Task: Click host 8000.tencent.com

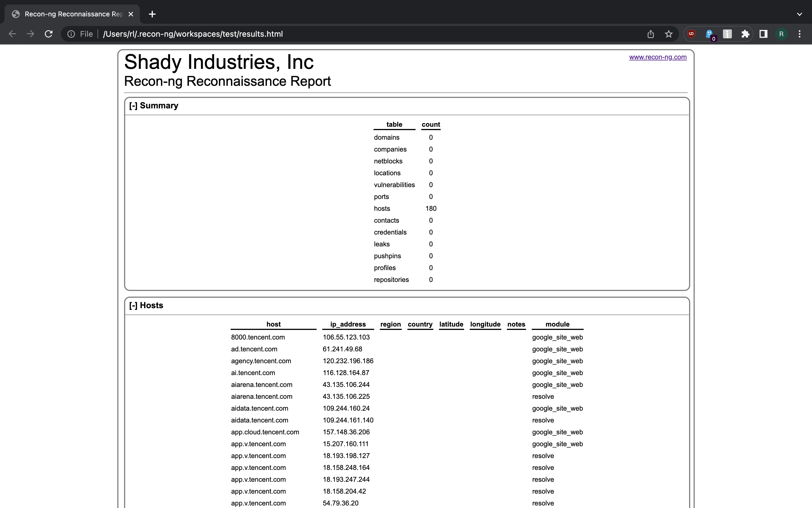Action: (258, 337)
